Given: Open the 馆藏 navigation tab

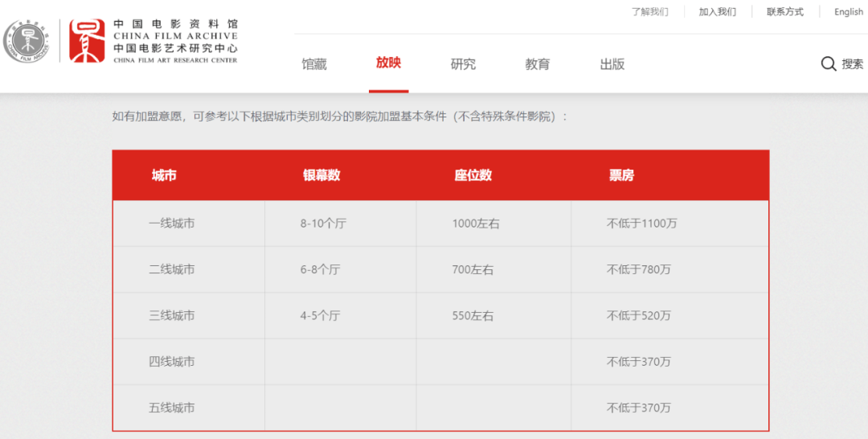Looking at the screenshot, I should (x=314, y=64).
